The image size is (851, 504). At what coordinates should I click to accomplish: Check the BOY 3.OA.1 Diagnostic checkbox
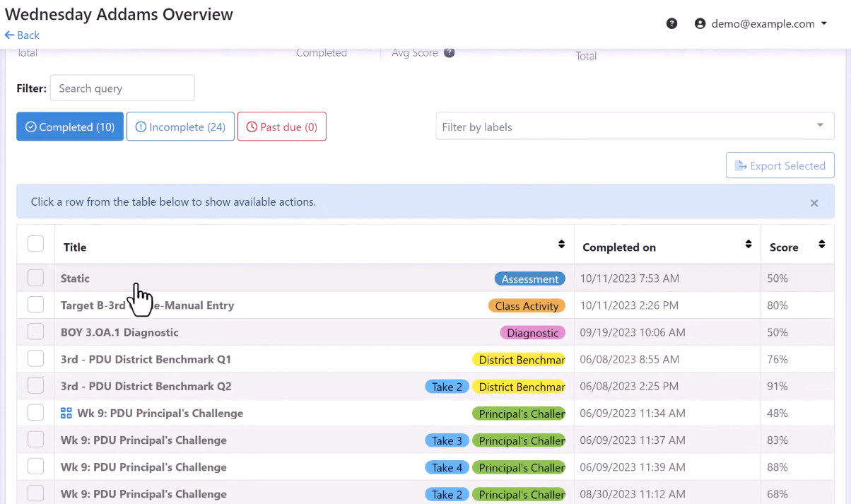pyautogui.click(x=35, y=332)
